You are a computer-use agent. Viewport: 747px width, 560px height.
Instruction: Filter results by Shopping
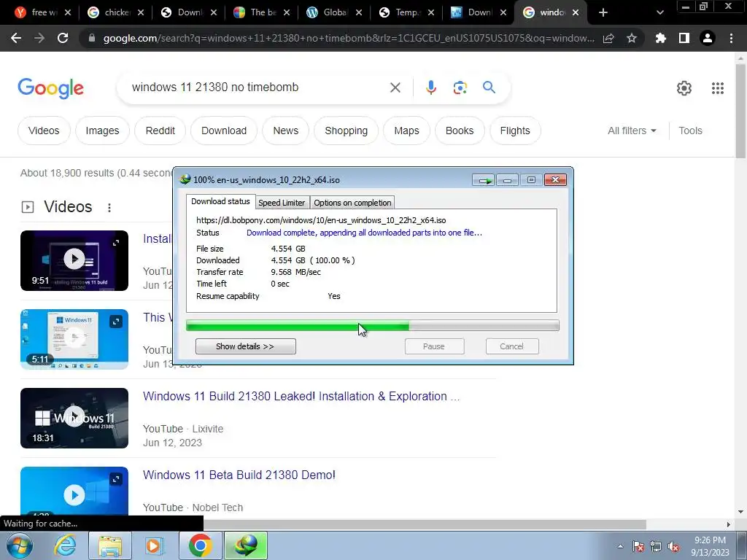click(x=347, y=131)
